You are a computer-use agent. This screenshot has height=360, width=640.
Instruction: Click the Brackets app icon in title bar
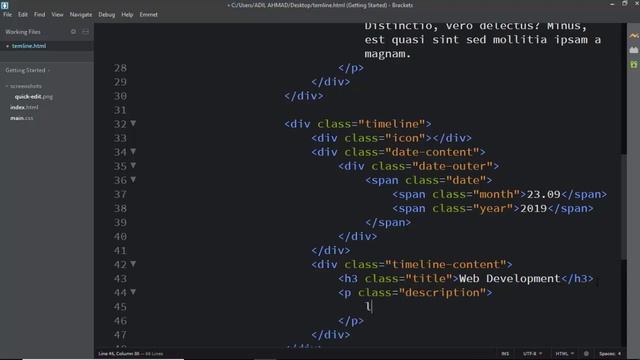coord(4,5)
